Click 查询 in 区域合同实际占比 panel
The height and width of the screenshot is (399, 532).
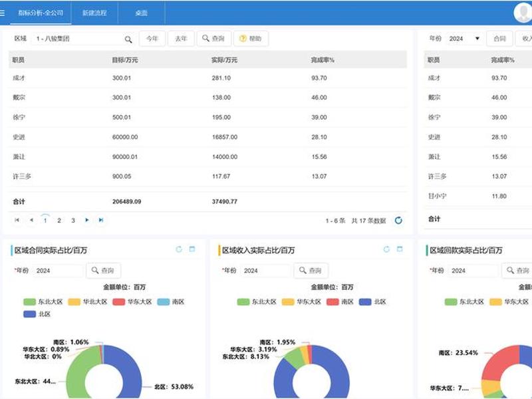(x=103, y=271)
